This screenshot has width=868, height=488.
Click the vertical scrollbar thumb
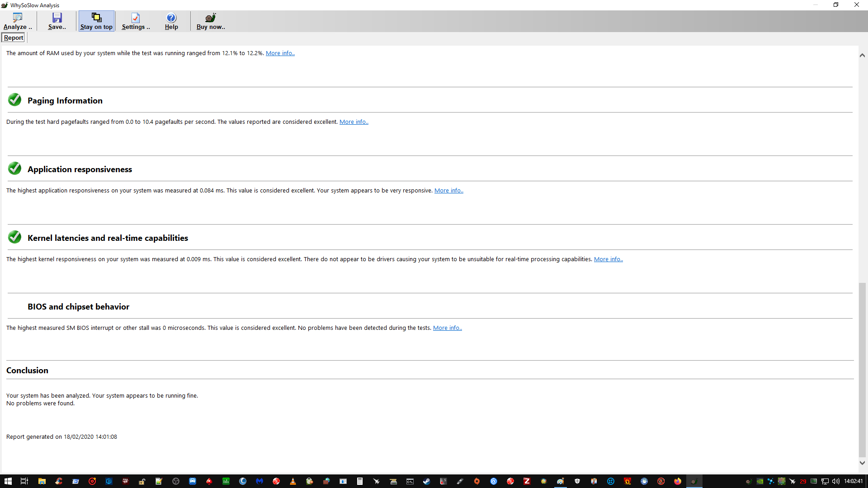point(862,370)
